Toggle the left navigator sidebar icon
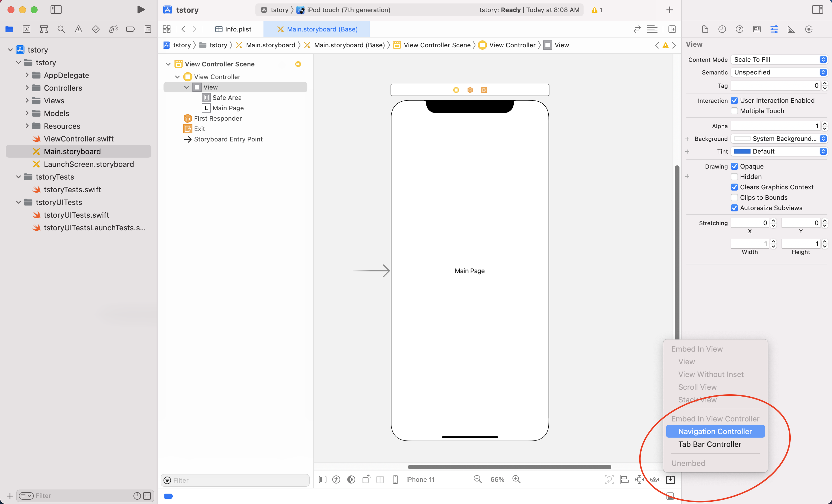The image size is (832, 504). [56, 10]
